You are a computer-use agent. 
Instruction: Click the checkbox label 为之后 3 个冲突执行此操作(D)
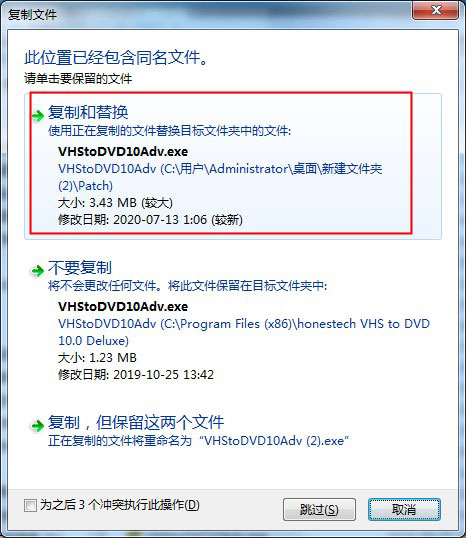click(120, 505)
